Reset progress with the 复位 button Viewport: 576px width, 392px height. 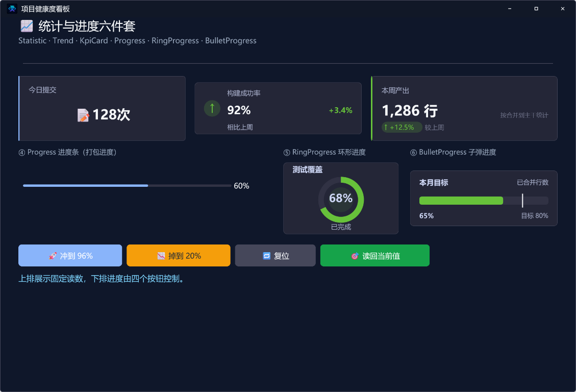coord(275,255)
